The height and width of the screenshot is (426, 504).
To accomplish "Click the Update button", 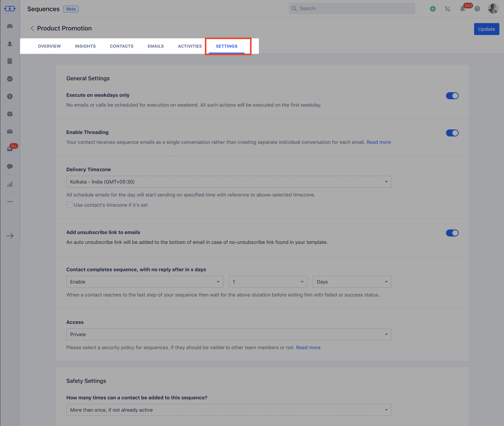I will click(x=486, y=29).
